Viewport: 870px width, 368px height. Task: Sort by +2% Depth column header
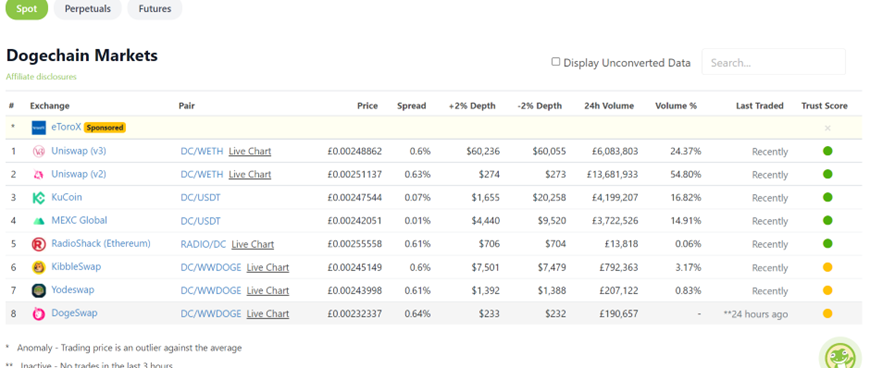coord(472,105)
